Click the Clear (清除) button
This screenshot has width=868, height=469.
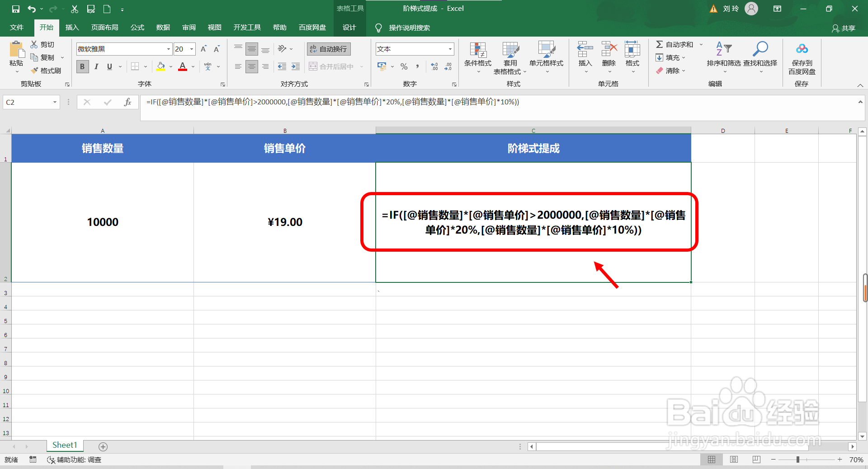pyautogui.click(x=671, y=70)
